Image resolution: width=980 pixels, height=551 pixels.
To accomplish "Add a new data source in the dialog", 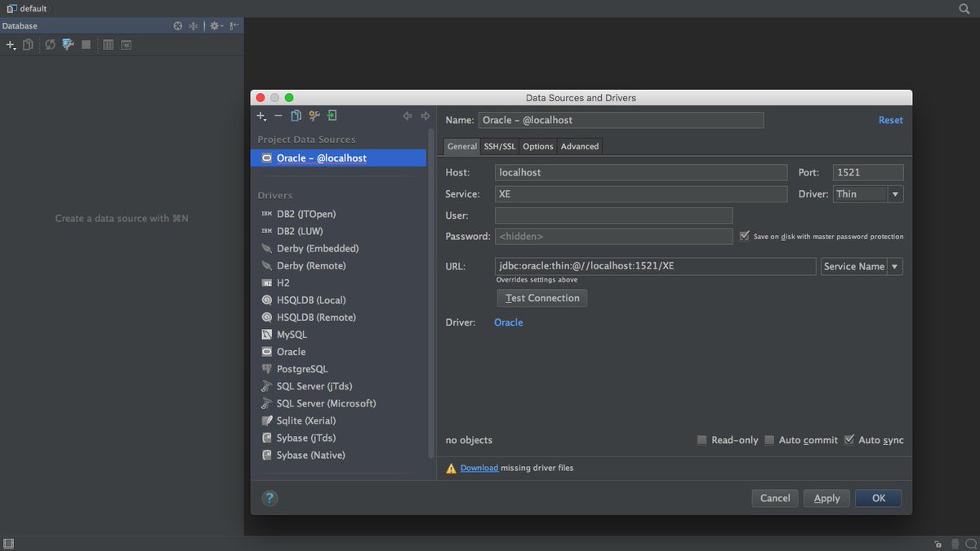I will pyautogui.click(x=261, y=116).
